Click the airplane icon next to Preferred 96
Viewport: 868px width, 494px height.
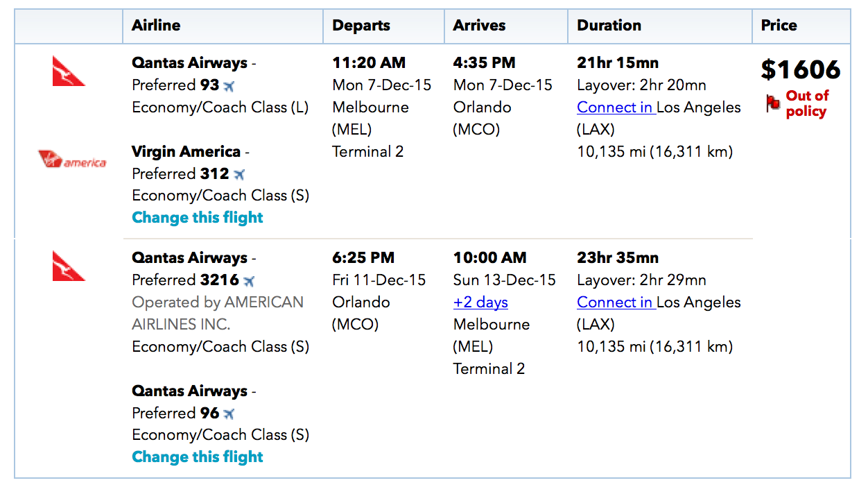(x=229, y=414)
